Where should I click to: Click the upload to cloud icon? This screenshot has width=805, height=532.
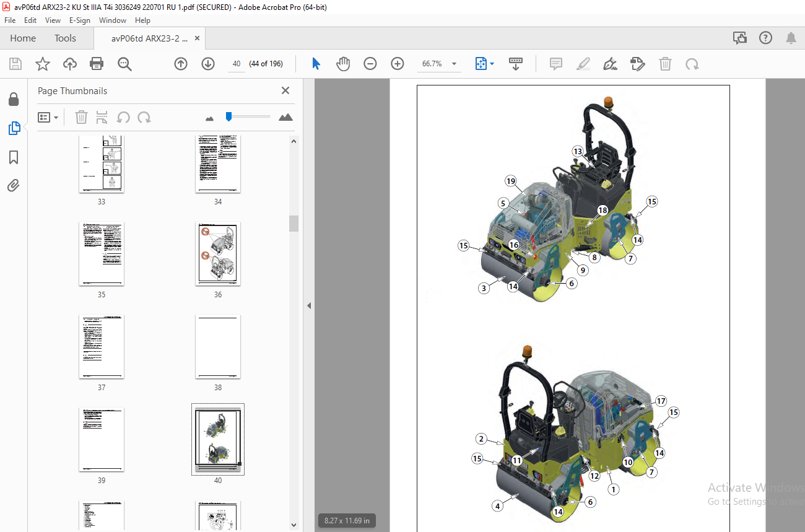[70, 64]
